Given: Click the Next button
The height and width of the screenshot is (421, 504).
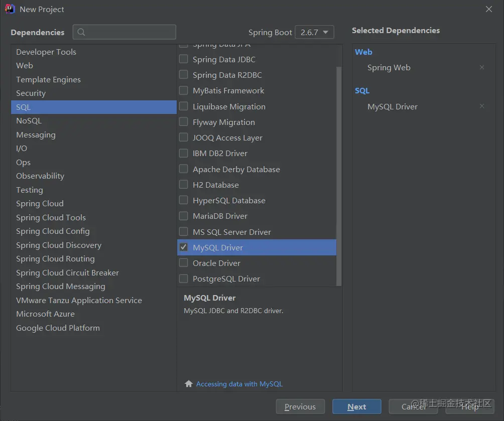Looking at the screenshot, I should pyautogui.click(x=356, y=406).
